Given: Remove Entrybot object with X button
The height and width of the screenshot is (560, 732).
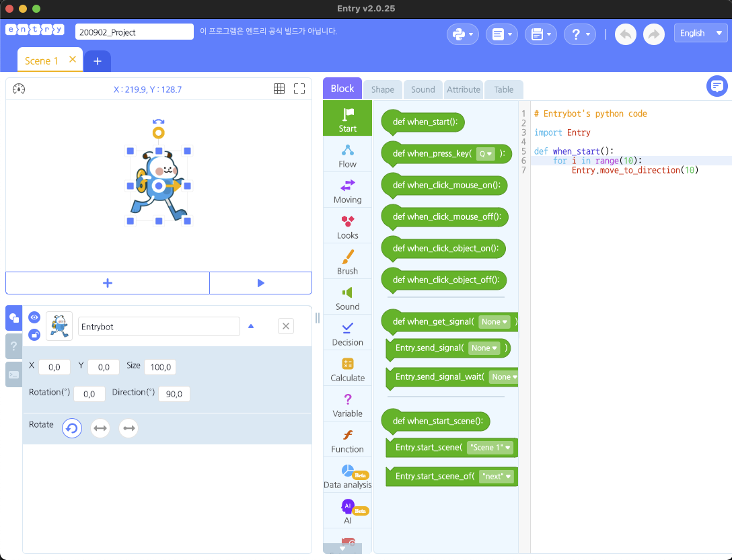Looking at the screenshot, I should tap(286, 326).
